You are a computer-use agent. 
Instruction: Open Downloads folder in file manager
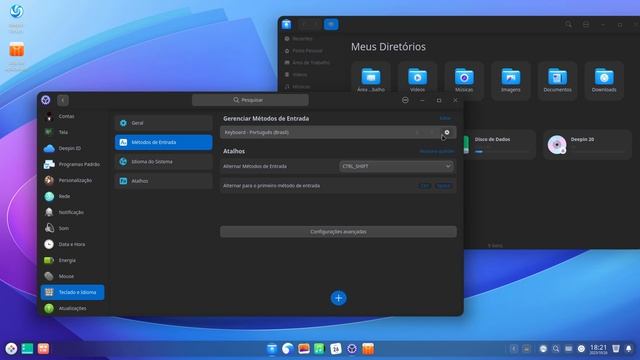604,80
